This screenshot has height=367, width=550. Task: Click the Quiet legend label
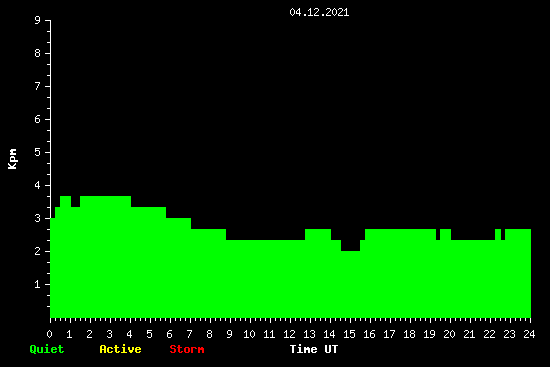coord(47,349)
